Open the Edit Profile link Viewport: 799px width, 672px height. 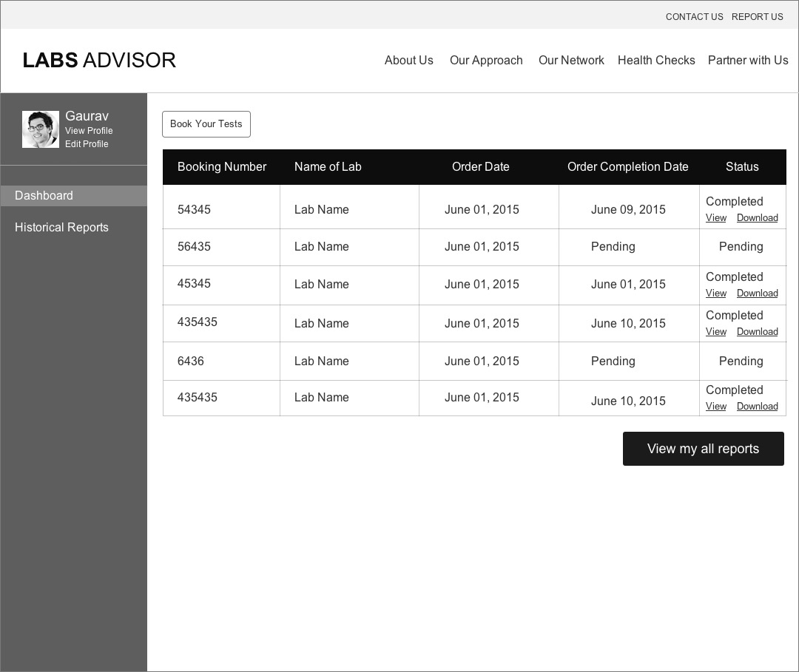pos(87,144)
